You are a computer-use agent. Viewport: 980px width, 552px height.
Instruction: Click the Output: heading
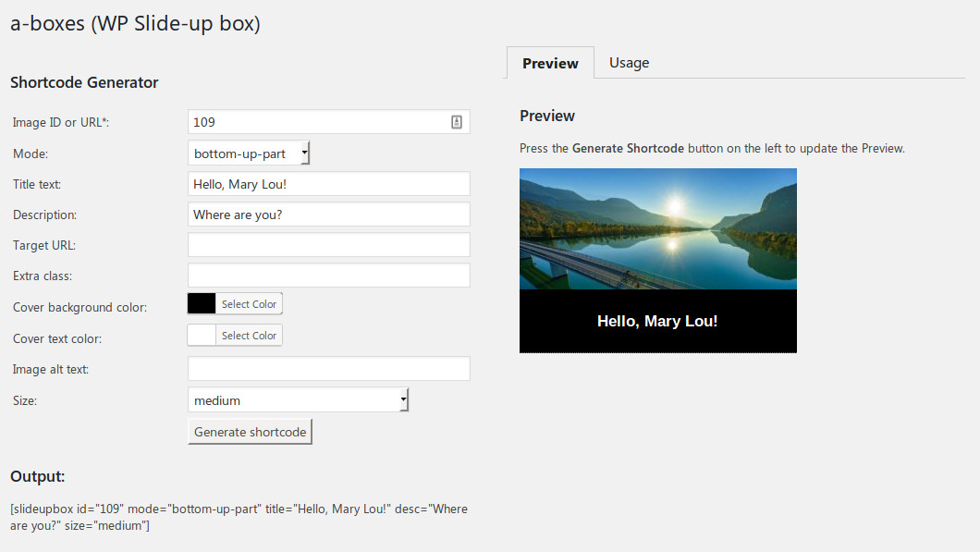tap(38, 476)
